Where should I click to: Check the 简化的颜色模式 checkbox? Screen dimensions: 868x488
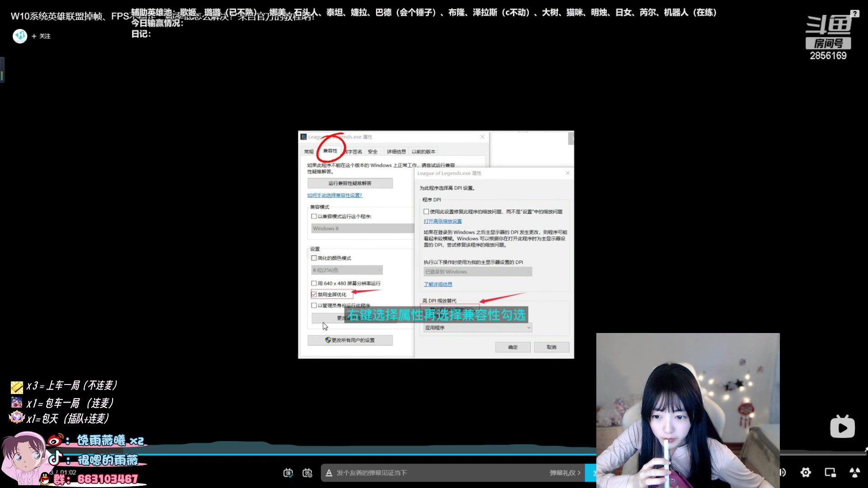tap(314, 258)
